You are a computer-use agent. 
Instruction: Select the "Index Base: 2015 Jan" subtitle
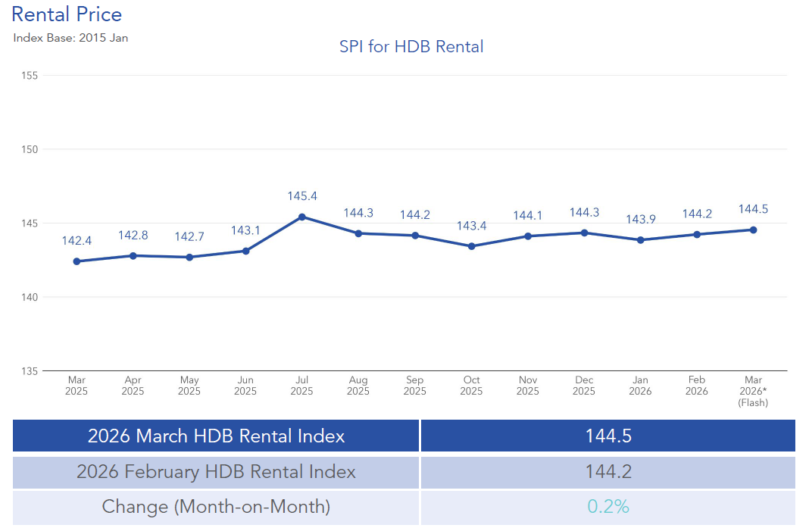coord(70,38)
